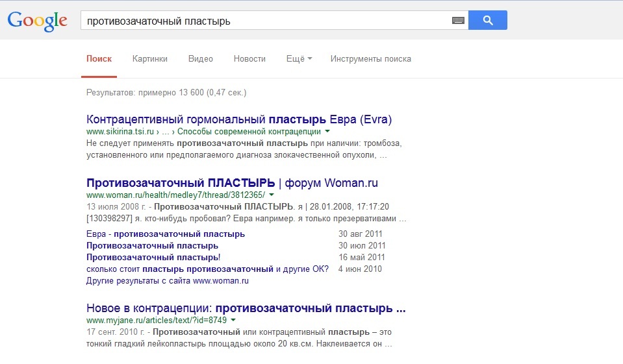Click date text 16 май 2011
623x364 pixels.
362,257
